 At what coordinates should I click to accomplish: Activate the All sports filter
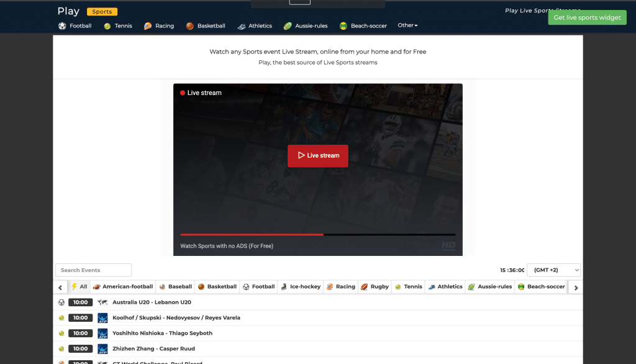(79, 286)
